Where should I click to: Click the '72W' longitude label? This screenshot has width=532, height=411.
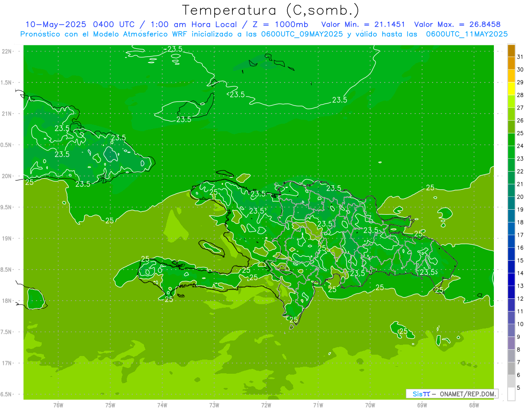click(266, 405)
